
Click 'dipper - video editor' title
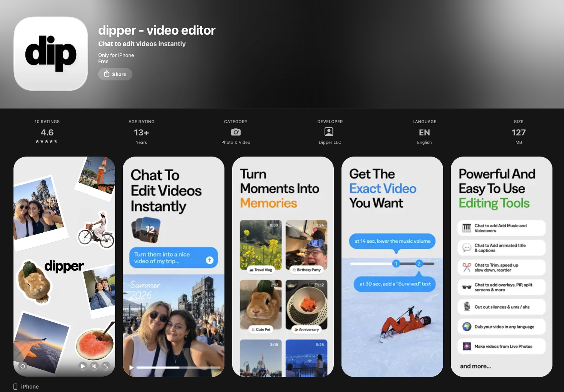point(157,30)
